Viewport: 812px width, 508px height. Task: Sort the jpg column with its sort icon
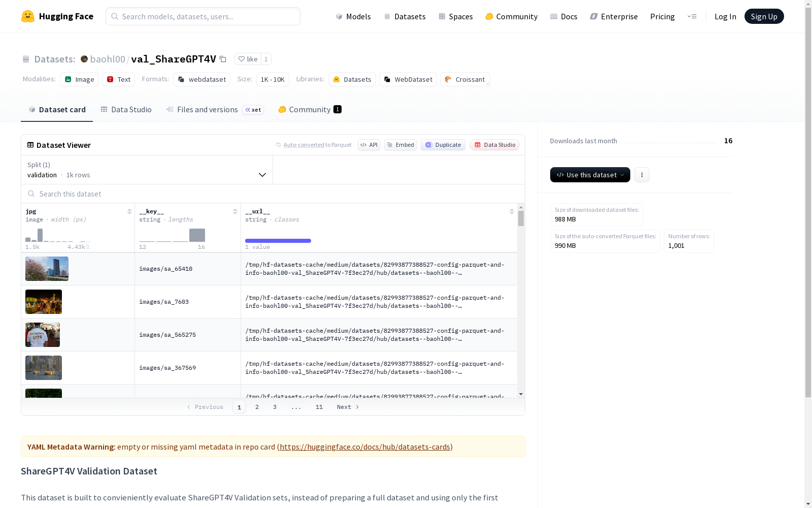[129, 211]
